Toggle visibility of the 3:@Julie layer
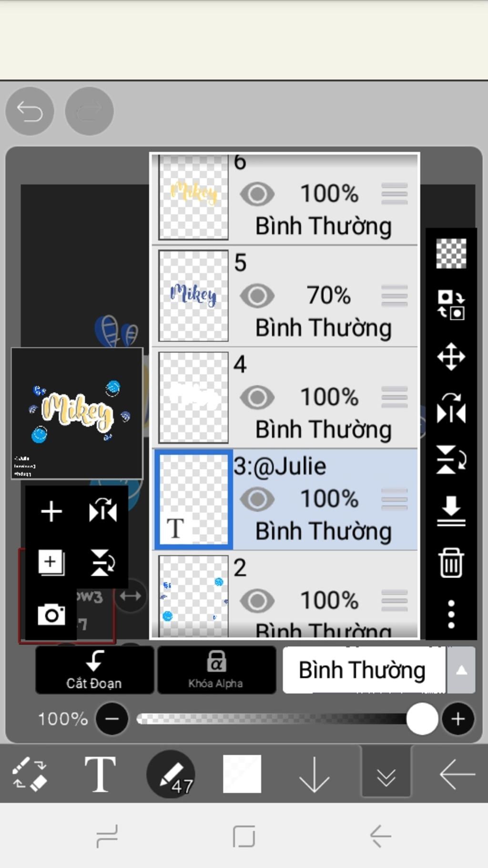Image resolution: width=488 pixels, height=868 pixels. pos(257,499)
